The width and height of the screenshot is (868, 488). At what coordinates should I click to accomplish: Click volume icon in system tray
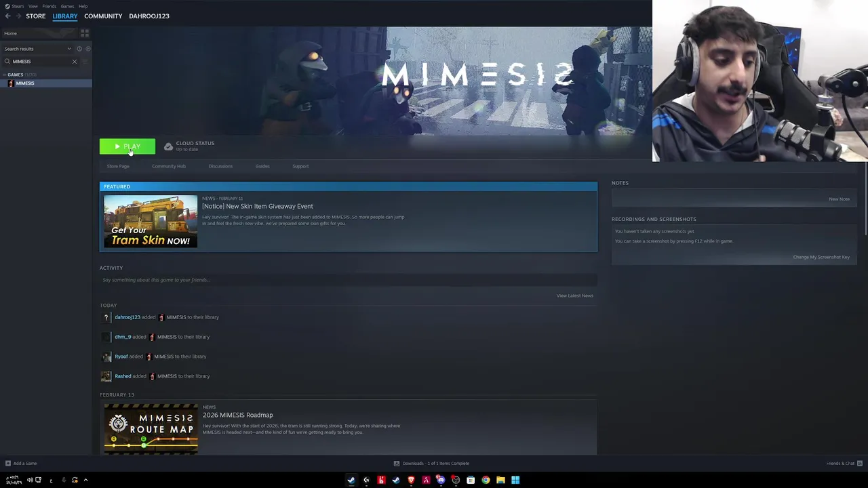[30, 480]
